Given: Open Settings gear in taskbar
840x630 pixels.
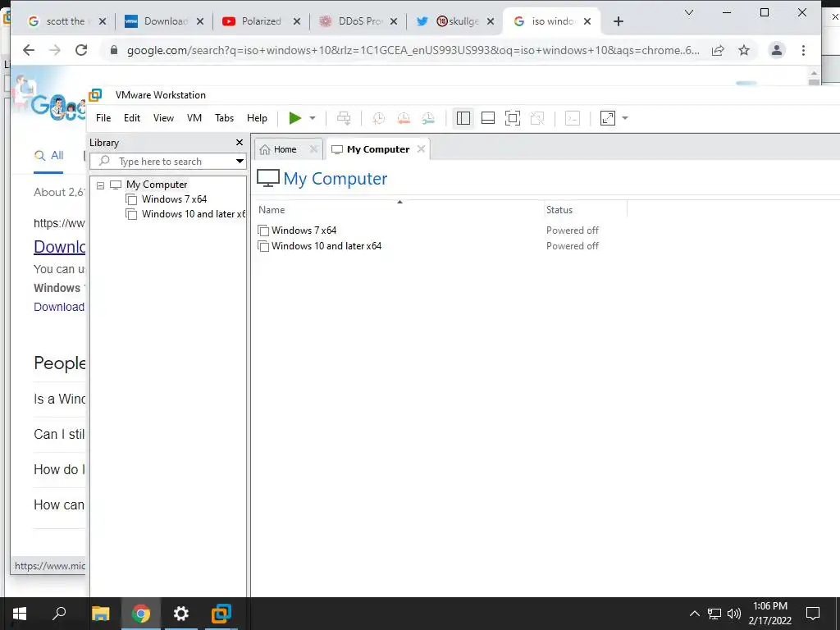Looking at the screenshot, I should [x=181, y=614].
